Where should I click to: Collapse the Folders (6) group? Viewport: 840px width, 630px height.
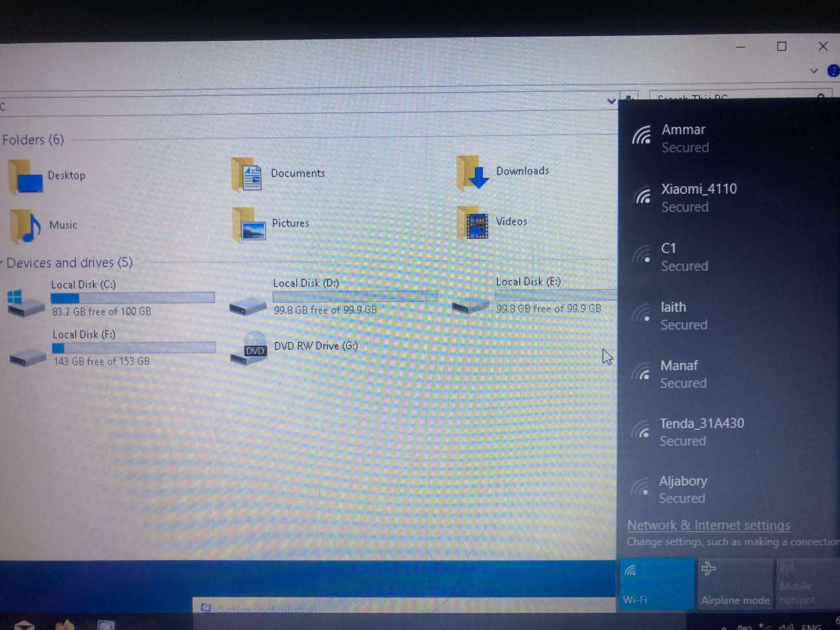coord(33,140)
